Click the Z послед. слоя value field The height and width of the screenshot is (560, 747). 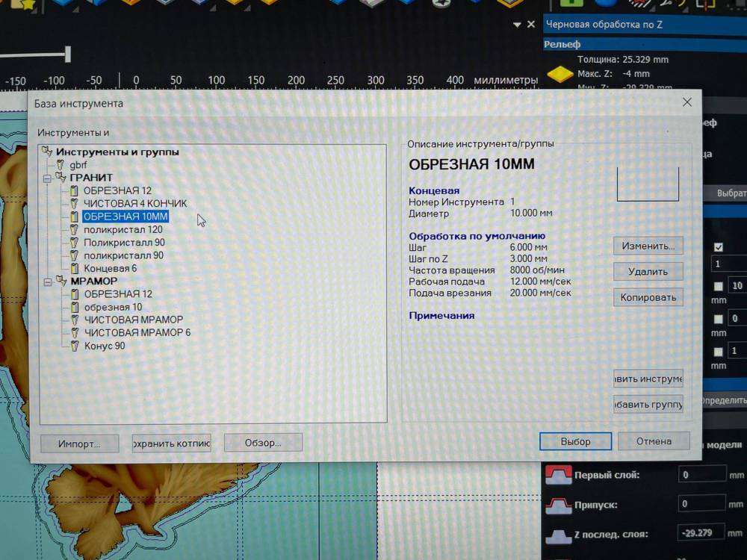pyautogui.click(x=701, y=534)
